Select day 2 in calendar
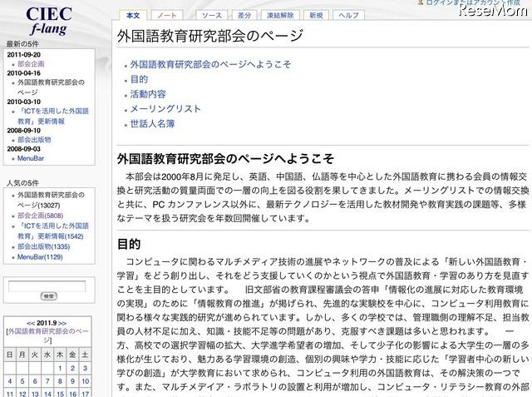532x397 pixels. [x=72, y=368]
